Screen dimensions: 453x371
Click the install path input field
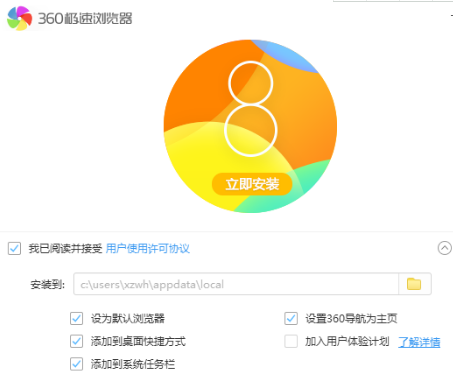click(236, 284)
